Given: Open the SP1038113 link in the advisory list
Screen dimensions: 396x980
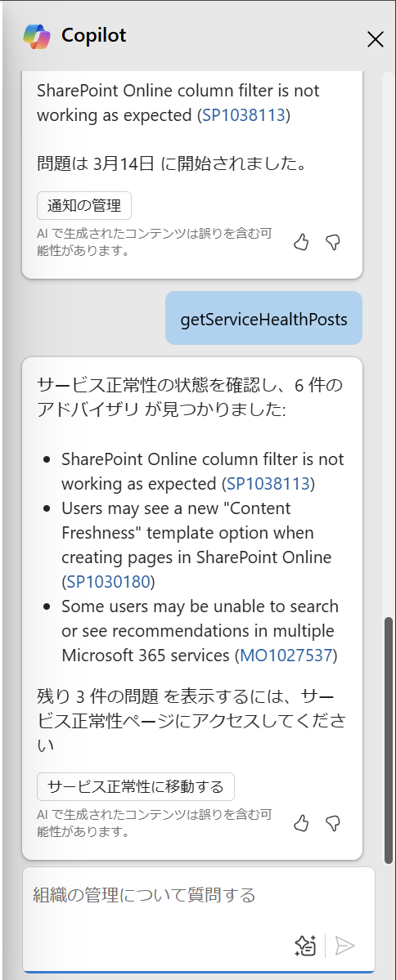Looking at the screenshot, I should pos(268,484).
